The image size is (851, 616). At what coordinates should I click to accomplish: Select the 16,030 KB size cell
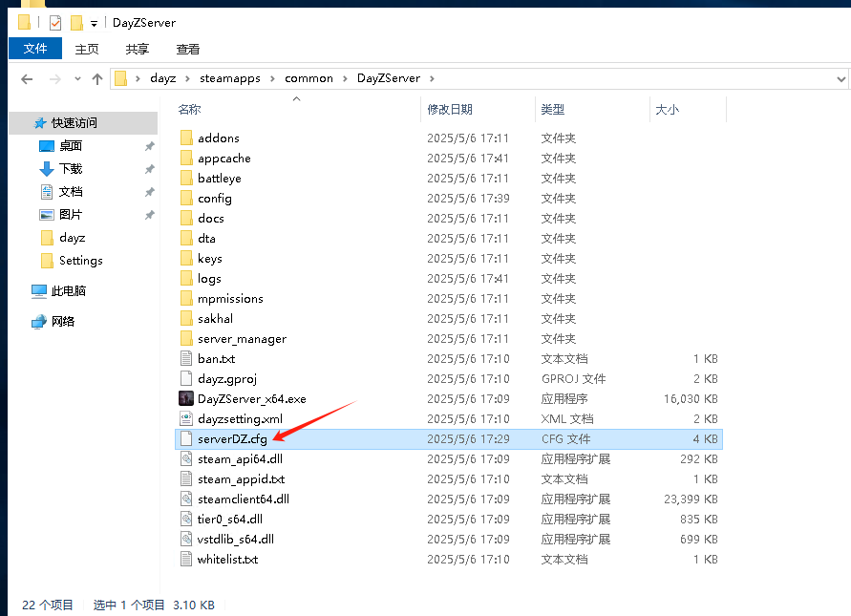point(691,399)
